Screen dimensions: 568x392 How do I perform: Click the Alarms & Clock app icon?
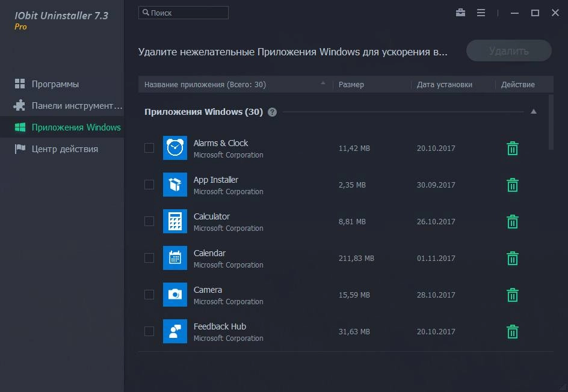coord(175,148)
